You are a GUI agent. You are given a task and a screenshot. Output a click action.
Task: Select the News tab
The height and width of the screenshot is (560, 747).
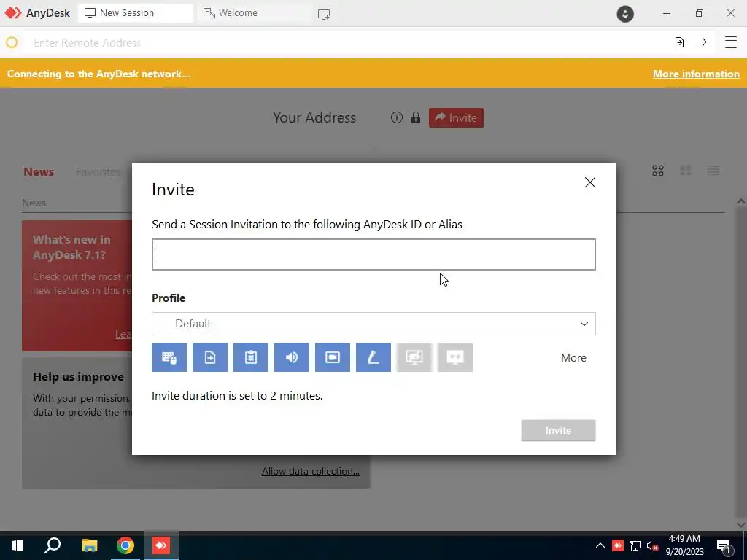point(39,172)
